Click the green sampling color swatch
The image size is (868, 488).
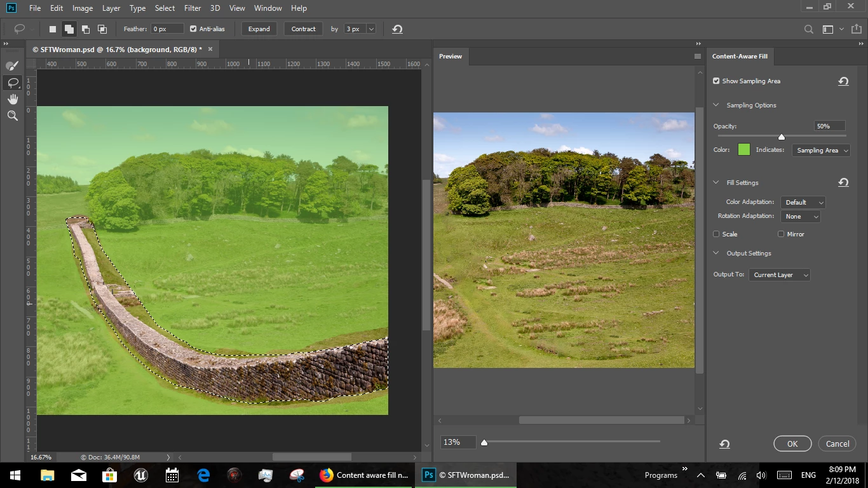744,150
